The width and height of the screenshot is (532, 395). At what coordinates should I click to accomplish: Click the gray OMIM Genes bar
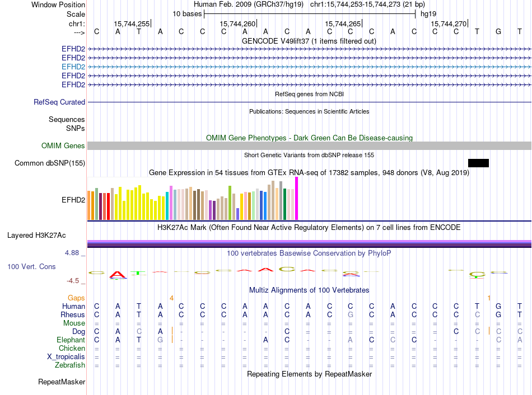pos(309,146)
